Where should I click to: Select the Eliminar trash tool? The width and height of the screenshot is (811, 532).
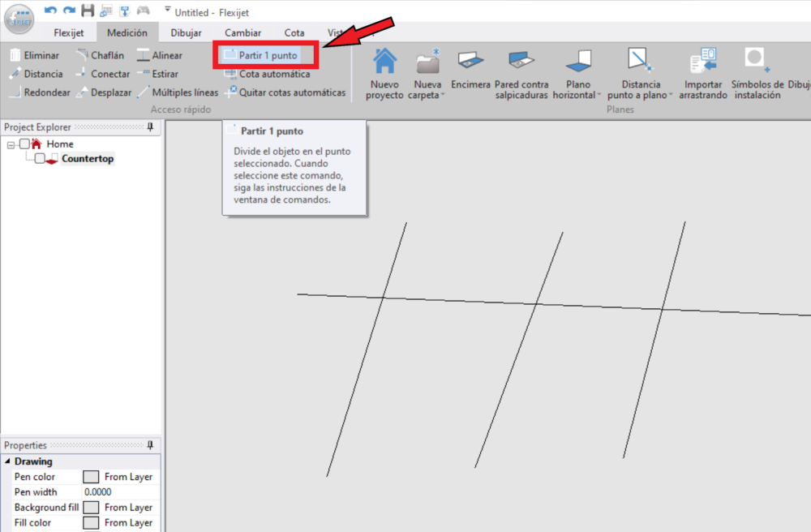[35, 55]
